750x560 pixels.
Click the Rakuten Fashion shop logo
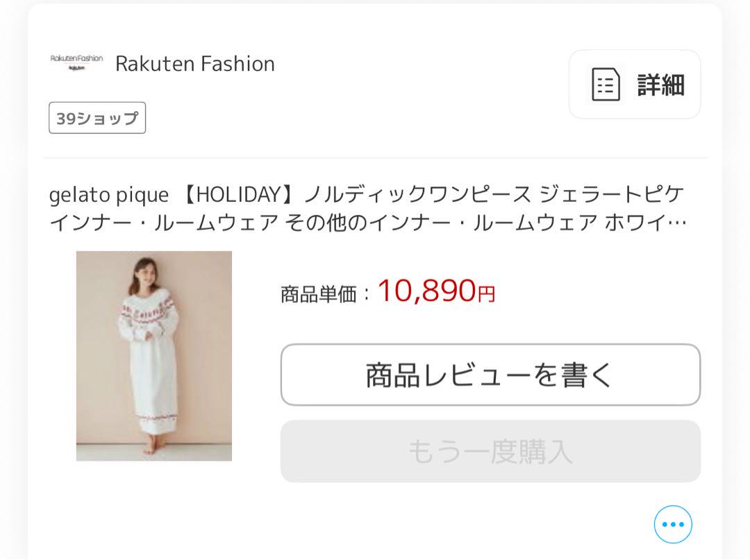[x=76, y=63]
